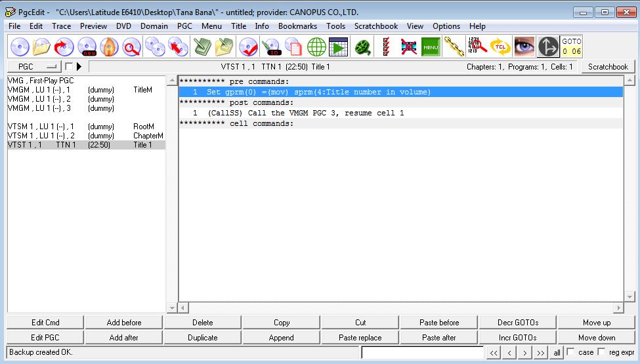640x364 pixels.
Task: Click the green notebook with pencil icon
Action: coord(202,47)
